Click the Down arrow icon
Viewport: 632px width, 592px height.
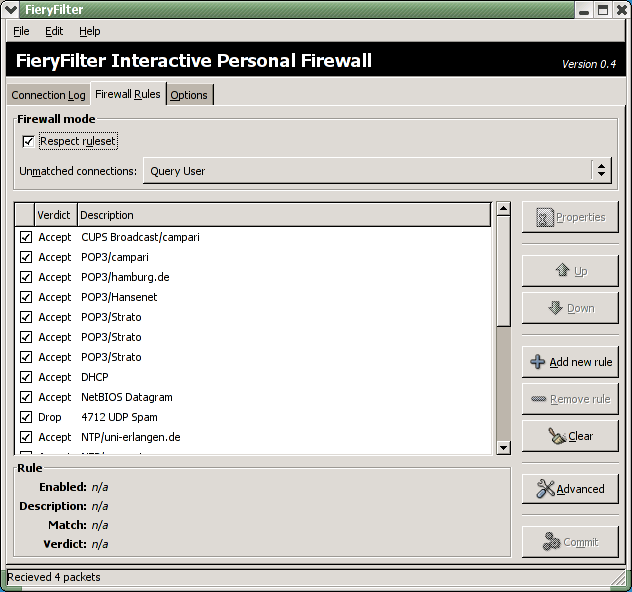click(555, 308)
